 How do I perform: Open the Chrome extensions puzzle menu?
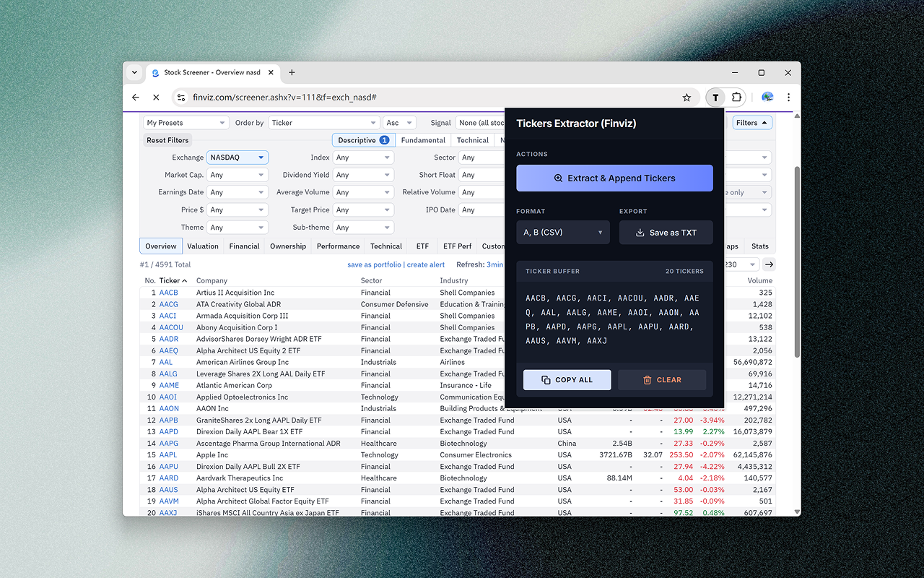736,98
